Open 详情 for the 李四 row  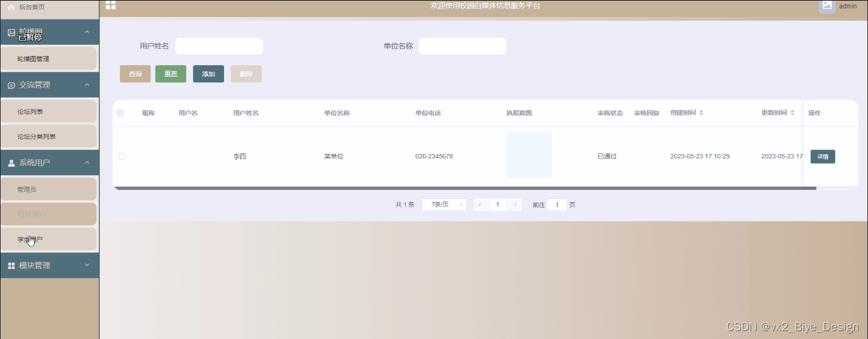822,156
